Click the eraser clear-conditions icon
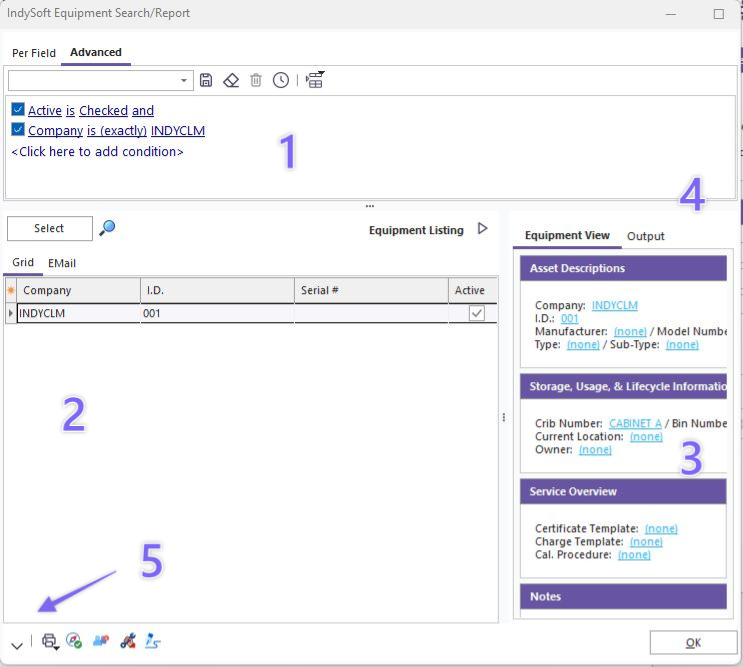The image size is (743, 667). click(231, 80)
